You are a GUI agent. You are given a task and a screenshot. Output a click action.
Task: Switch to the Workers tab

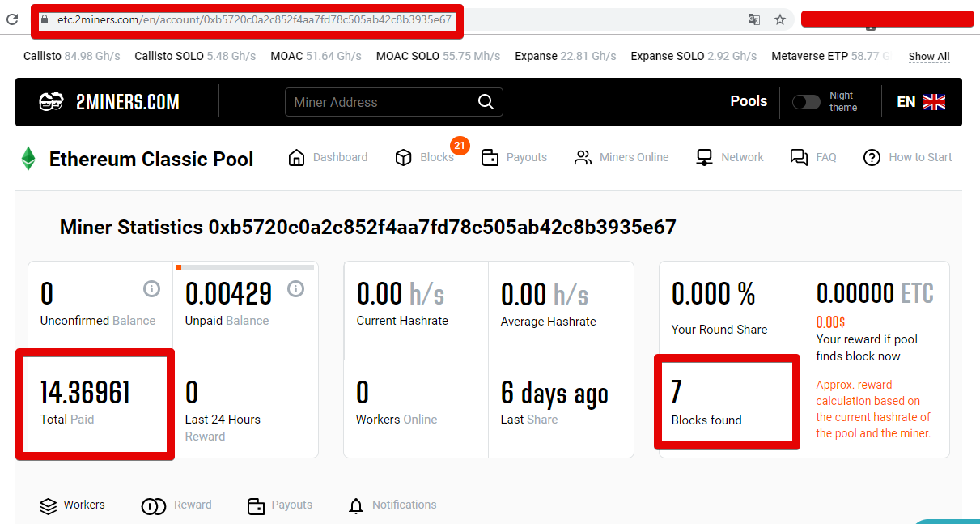pos(72,505)
